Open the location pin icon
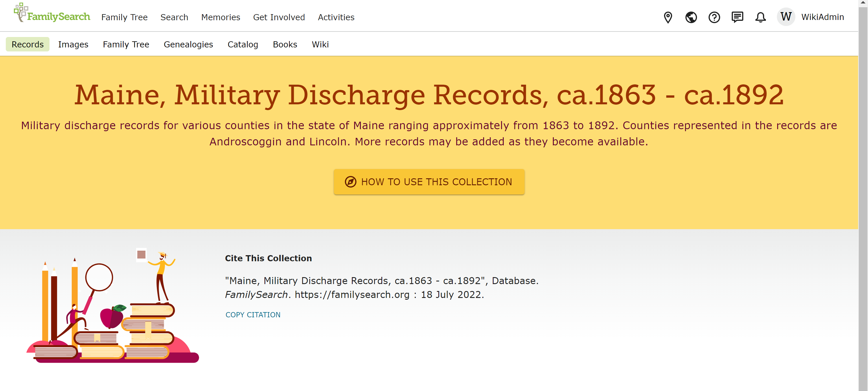The height and width of the screenshot is (391, 868). [x=667, y=17]
